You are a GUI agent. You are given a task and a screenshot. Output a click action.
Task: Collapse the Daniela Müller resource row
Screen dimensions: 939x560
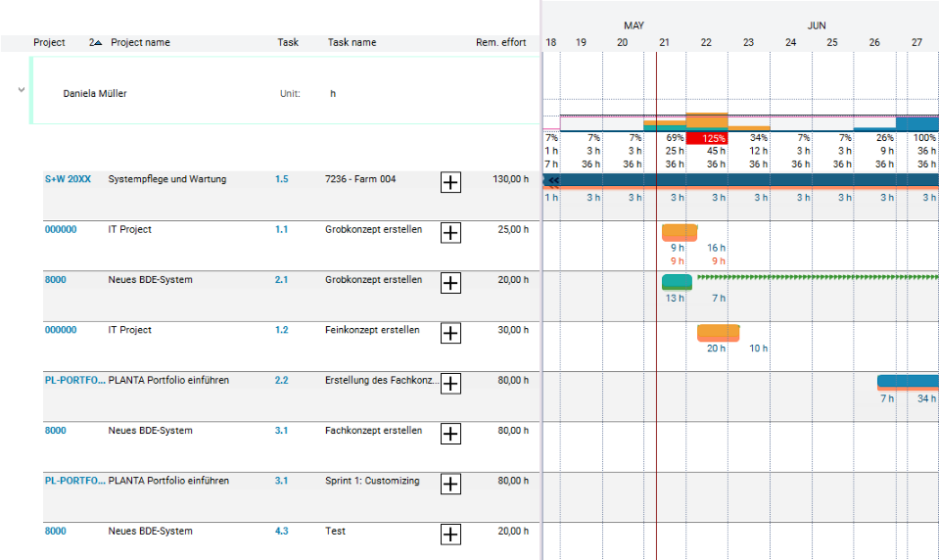pyautogui.click(x=21, y=90)
